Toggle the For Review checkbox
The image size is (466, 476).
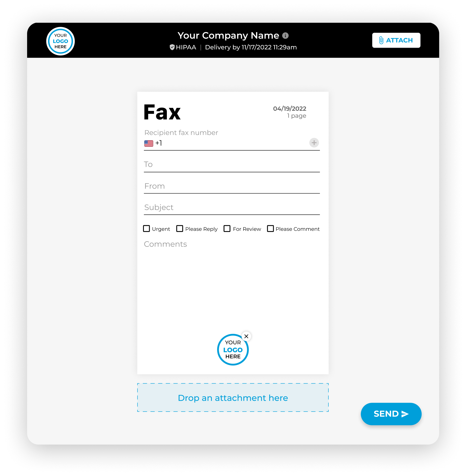click(226, 229)
